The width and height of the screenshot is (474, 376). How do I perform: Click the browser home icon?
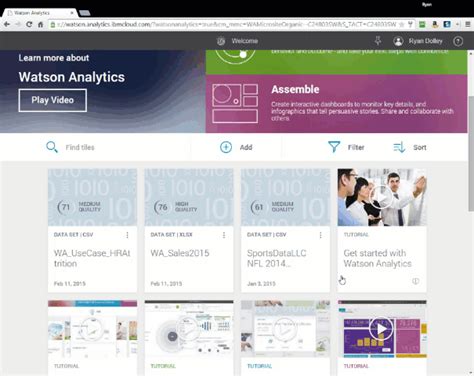(40, 24)
